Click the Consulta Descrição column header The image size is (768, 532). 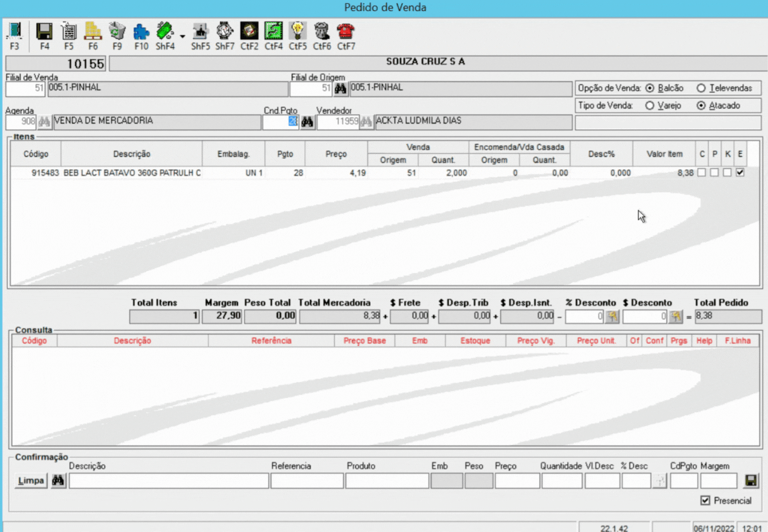133,341
